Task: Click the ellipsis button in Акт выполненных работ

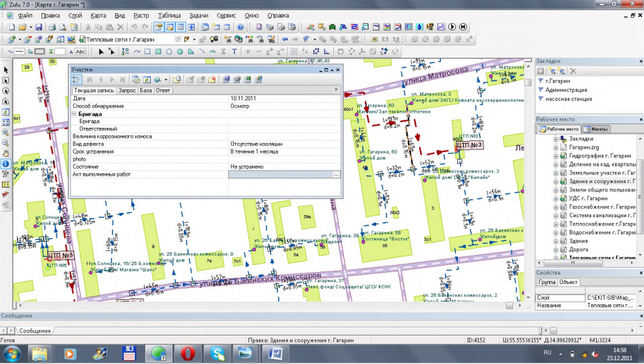Action: 336,174
